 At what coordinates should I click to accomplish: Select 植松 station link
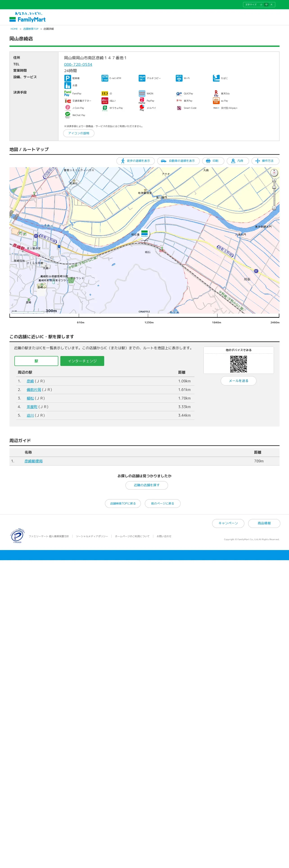pos(30,398)
